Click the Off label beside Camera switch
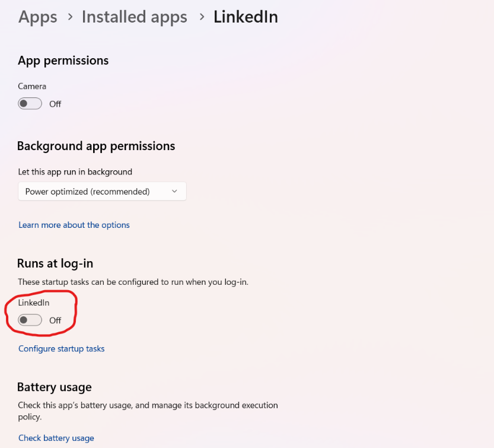 pos(55,104)
